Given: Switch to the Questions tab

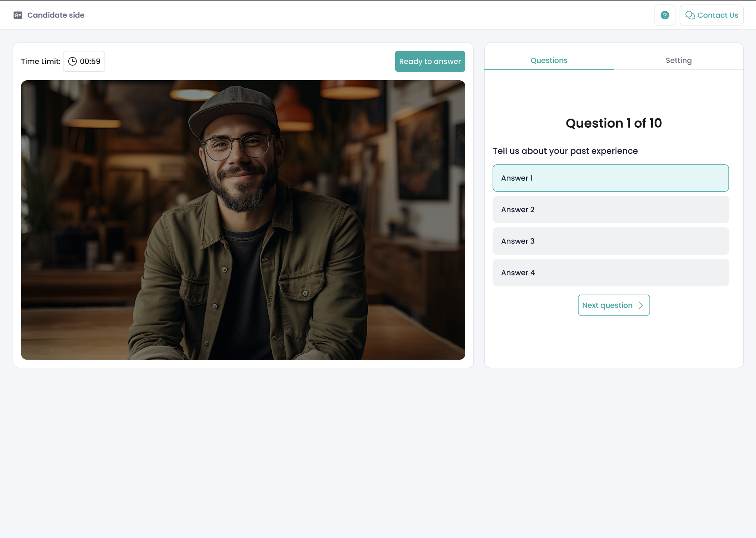Looking at the screenshot, I should click(x=549, y=60).
